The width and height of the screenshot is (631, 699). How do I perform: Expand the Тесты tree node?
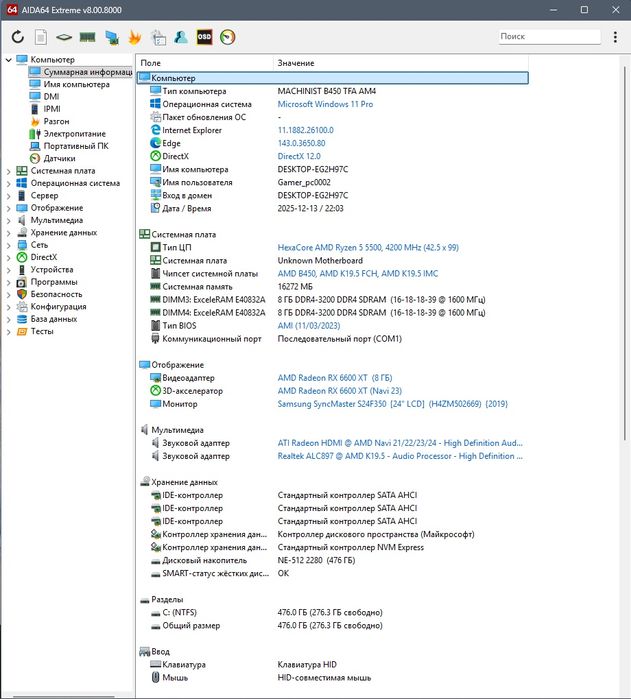click(x=8, y=331)
